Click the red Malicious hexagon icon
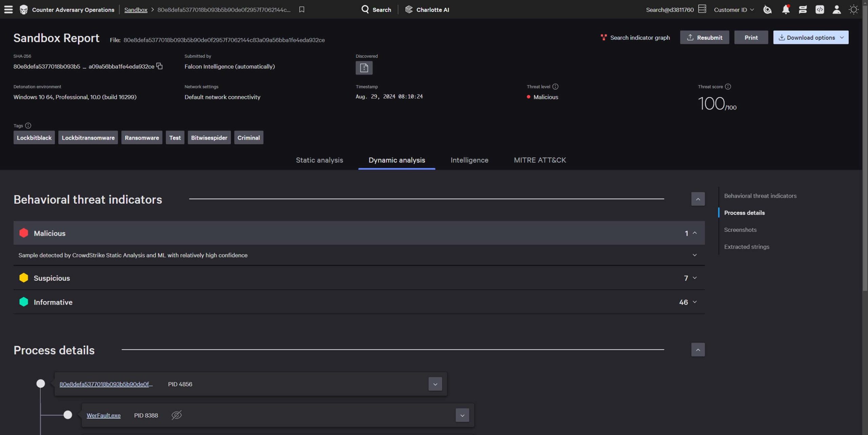 pos(24,233)
